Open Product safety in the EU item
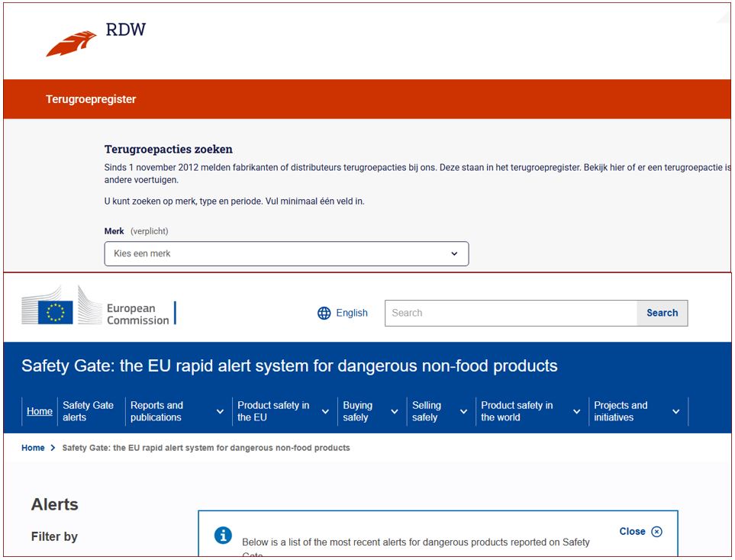735x560 pixels. tap(273, 411)
